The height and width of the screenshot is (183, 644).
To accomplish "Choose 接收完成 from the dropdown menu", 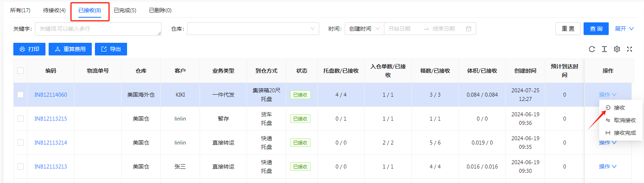I will point(621,133).
